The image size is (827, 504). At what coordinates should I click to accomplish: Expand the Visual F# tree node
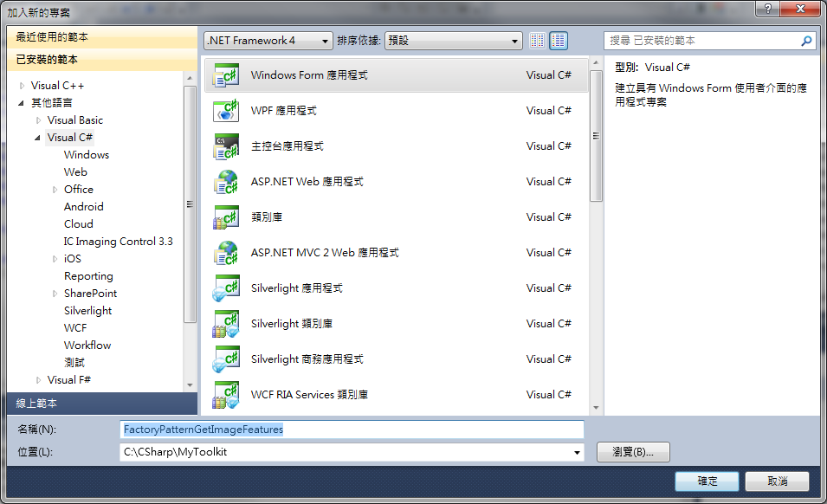click(38, 380)
